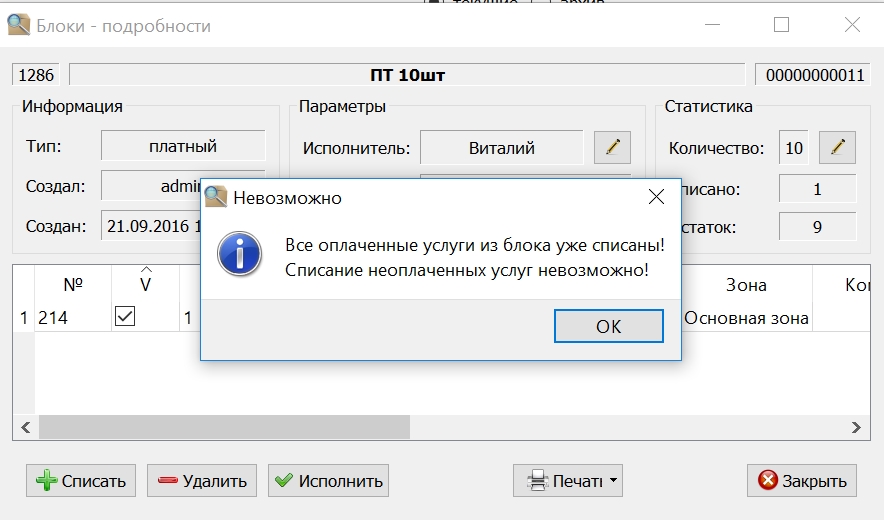
Task: Click the Списать button
Action: [x=81, y=481]
